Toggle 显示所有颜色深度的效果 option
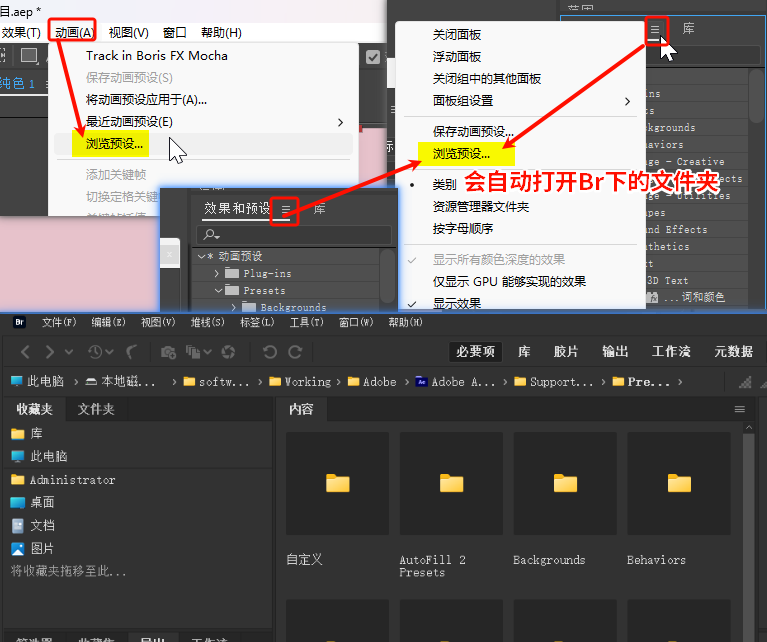This screenshot has width=767, height=642. click(x=498, y=260)
